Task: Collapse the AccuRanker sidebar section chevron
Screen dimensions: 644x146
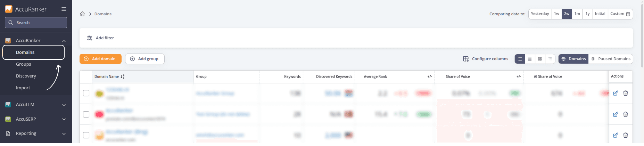Action: click(64, 41)
